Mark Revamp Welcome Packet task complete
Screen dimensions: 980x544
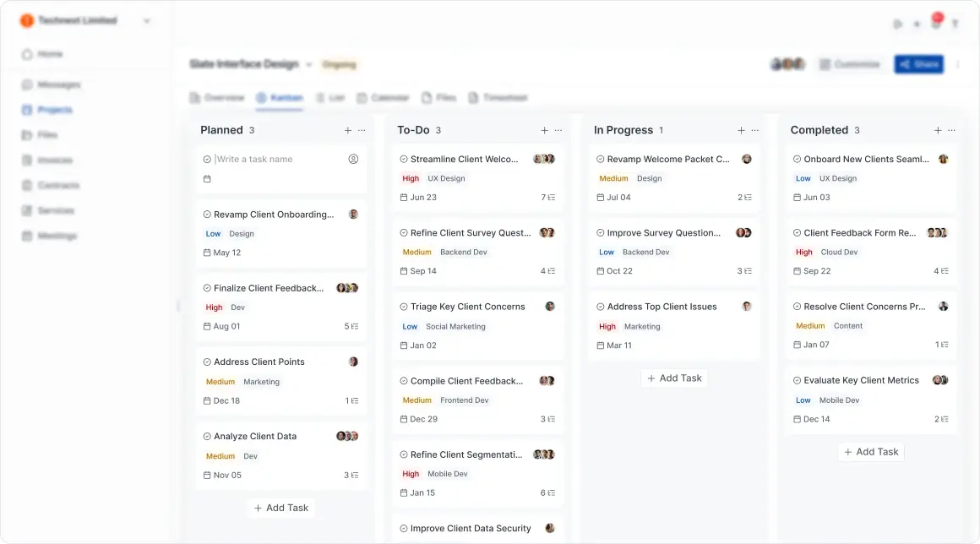(600, 160)
